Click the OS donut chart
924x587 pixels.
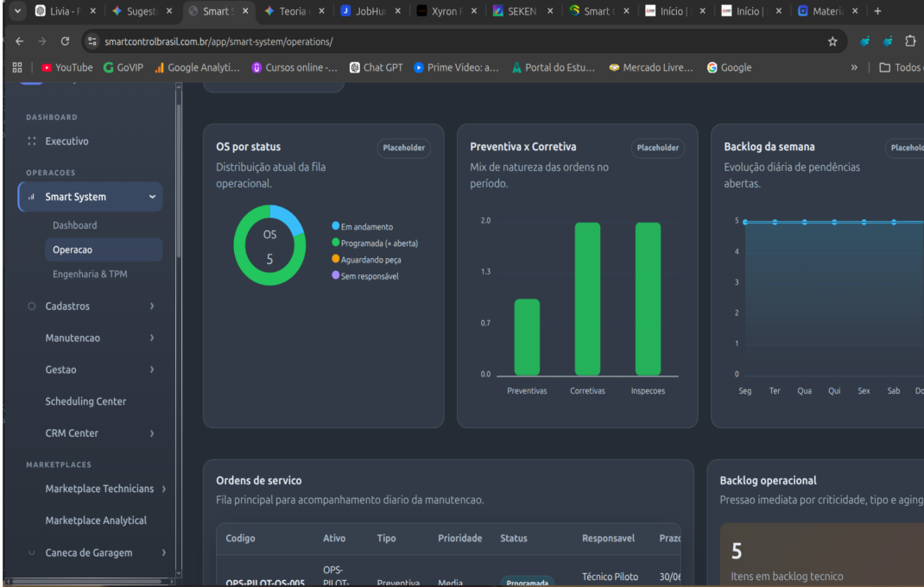(270, 245)
